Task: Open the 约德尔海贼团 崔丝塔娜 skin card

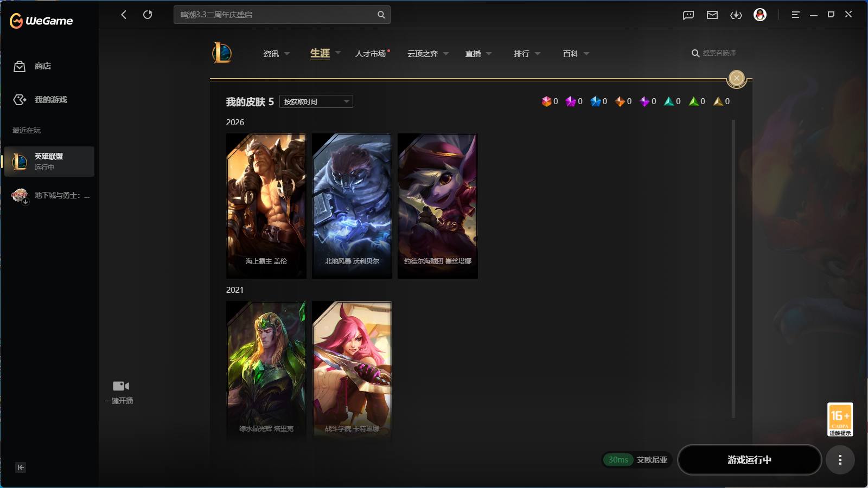Action: [x=438, y=206]
